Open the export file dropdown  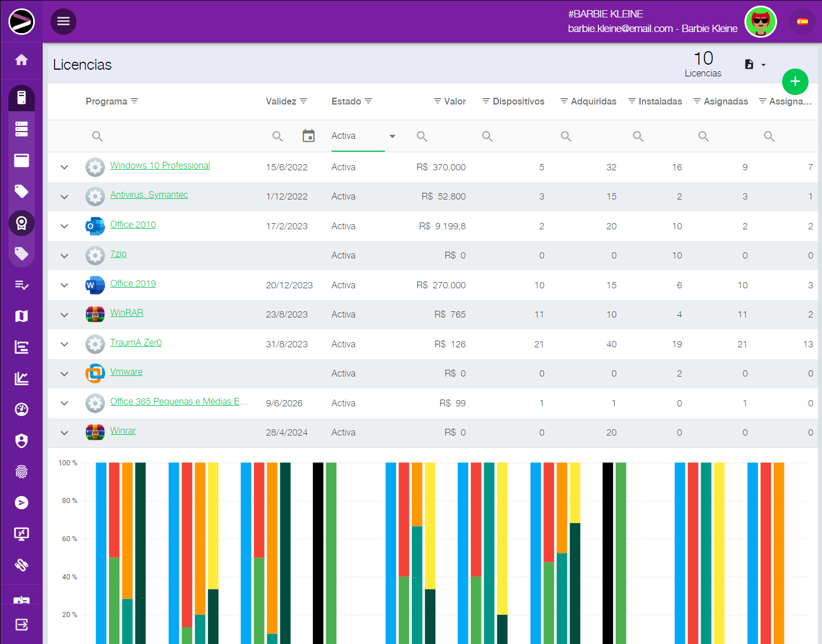click(755, 65)
